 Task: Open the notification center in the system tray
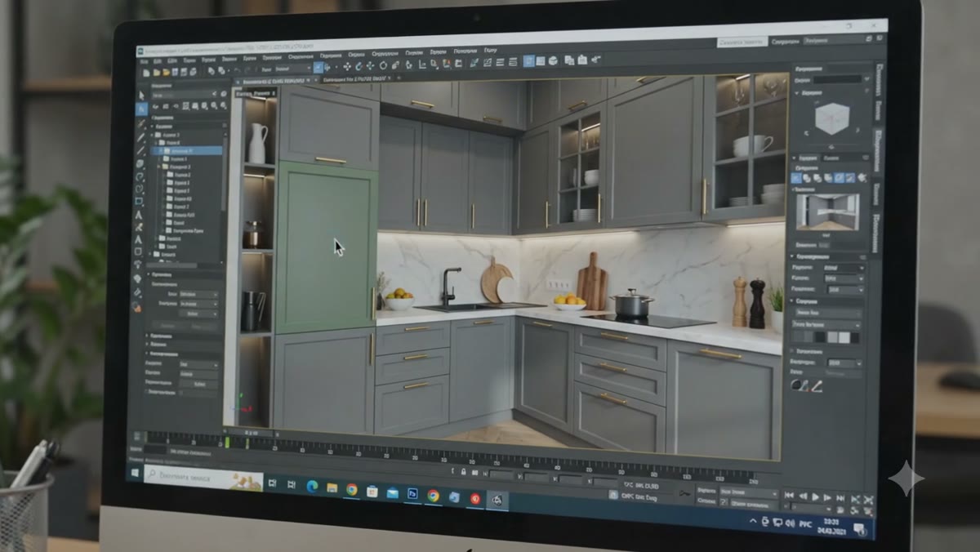tap(859, 530)
